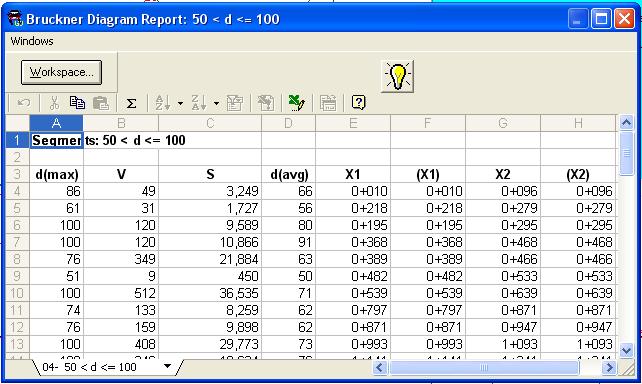This screenshot has width=642, height=384.
Task: Click the horizontal scrollbar right arrow
Action: (x=609, y=368)
